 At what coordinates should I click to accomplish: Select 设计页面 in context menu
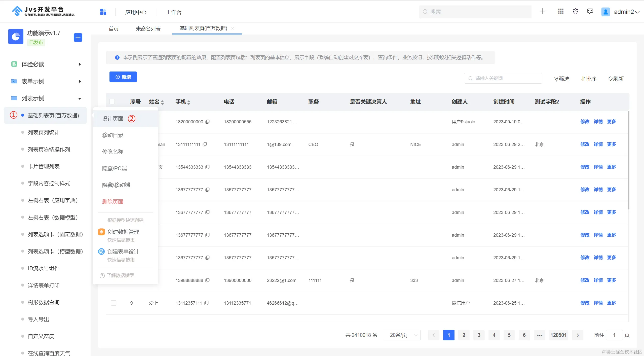pos(113,119)
